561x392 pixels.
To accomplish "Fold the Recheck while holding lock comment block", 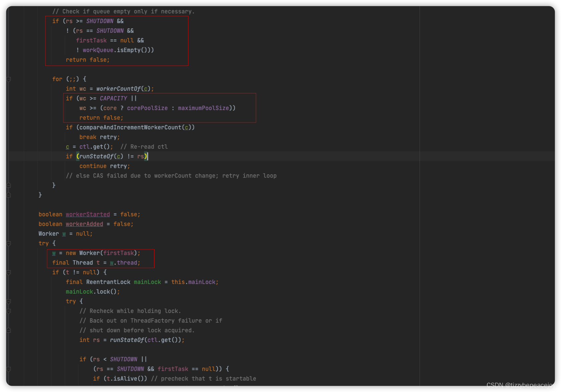I will [9, 311].
